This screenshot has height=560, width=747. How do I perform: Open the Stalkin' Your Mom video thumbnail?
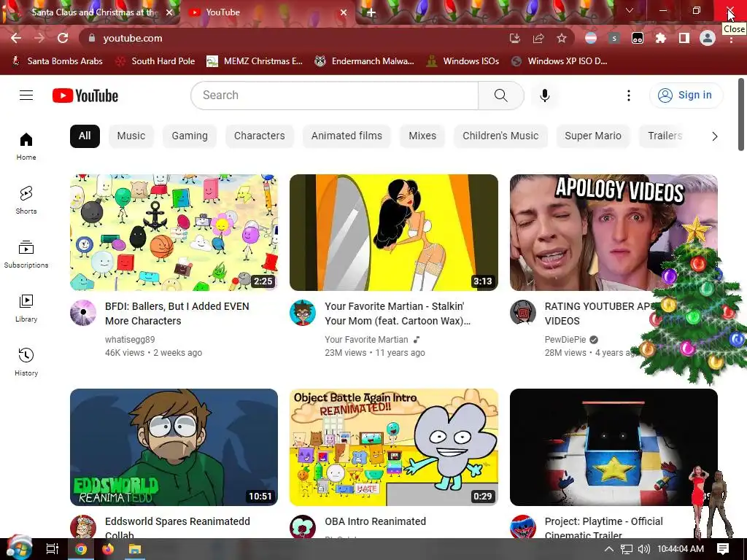tap(393, 233)
